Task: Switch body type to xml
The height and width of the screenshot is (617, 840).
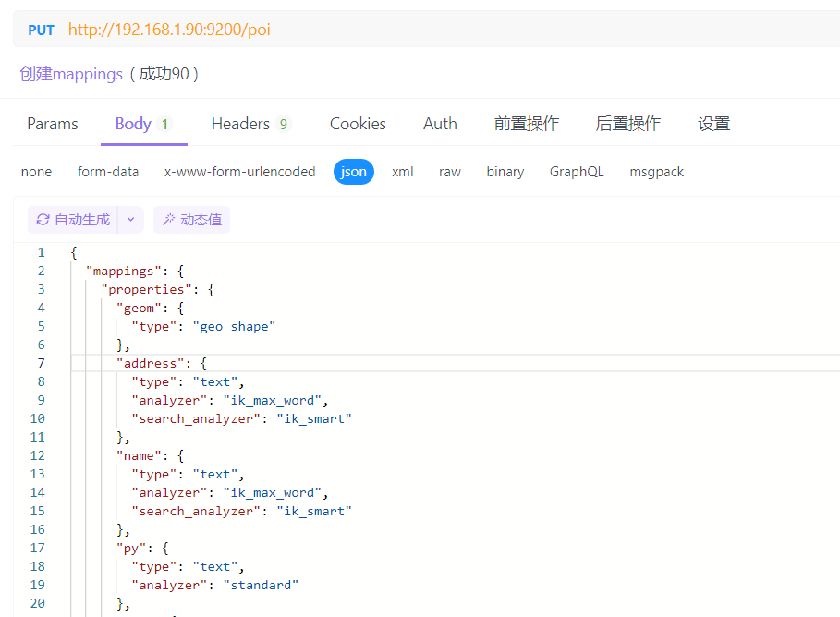Action: 402,172
